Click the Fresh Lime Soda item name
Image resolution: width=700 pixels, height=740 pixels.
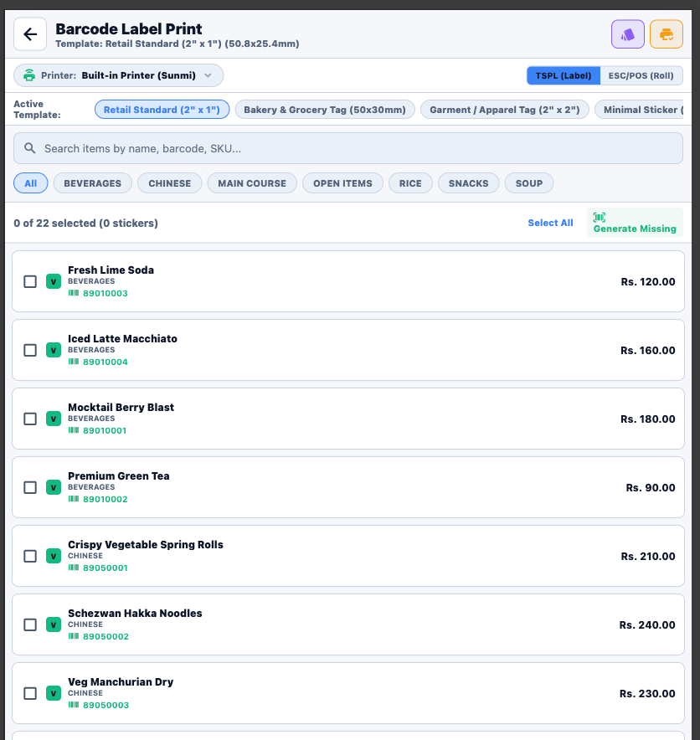[x=111, y=270]
